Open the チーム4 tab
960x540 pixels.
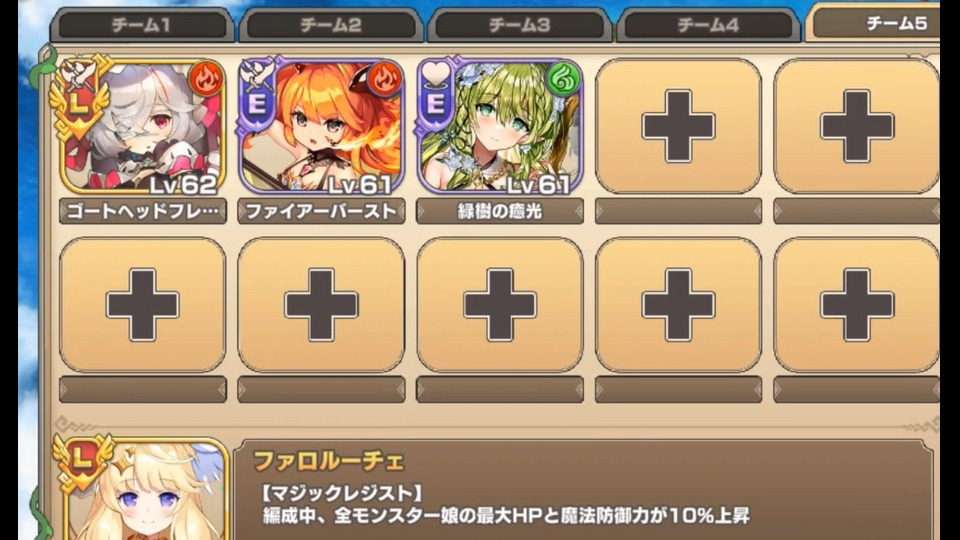click(x=708, y=26)
